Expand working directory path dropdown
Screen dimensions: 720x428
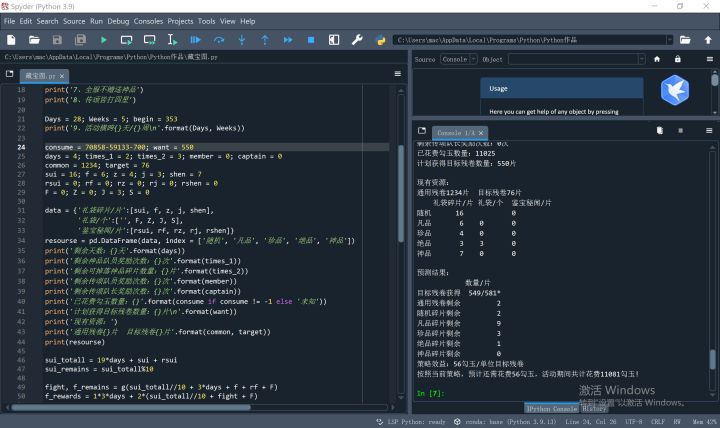[669, 40]
